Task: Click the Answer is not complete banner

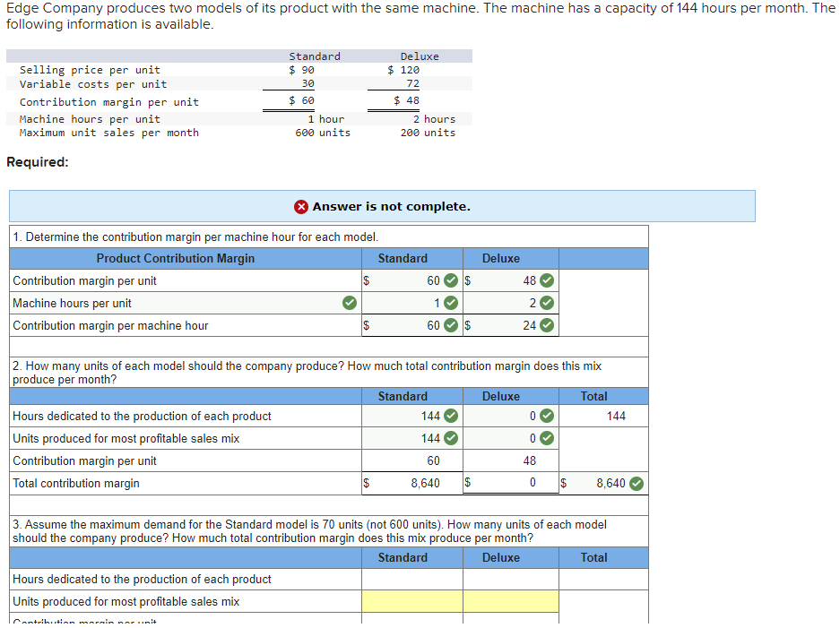Action: 382,206
